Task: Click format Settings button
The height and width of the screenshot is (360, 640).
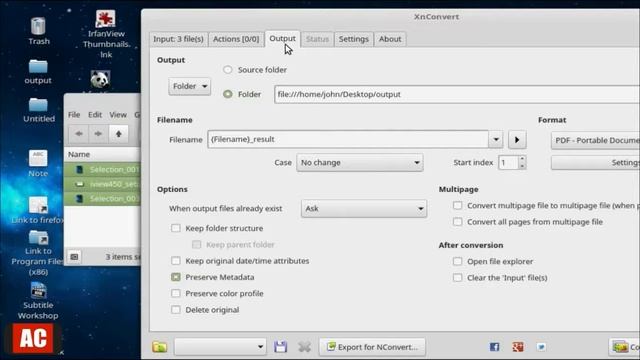Action: pyautogui.click(x=595, y=163)
